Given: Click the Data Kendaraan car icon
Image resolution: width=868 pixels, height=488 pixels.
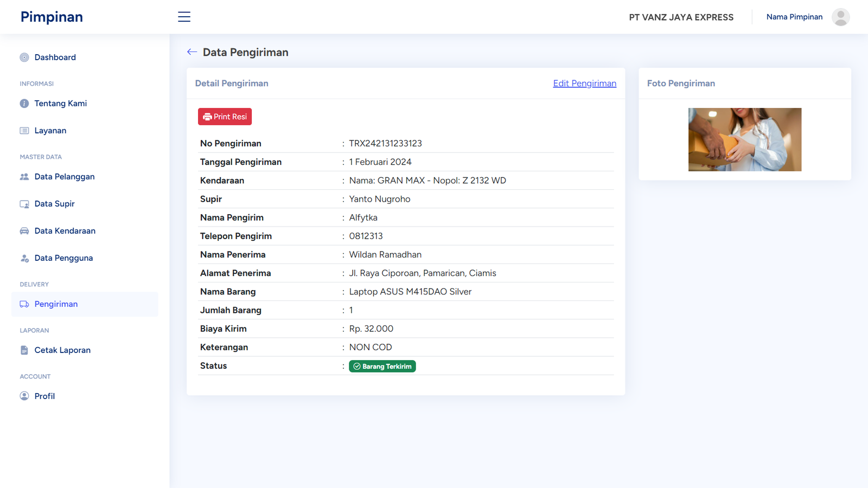Looking at the screenshot, I should coord(24,231).
